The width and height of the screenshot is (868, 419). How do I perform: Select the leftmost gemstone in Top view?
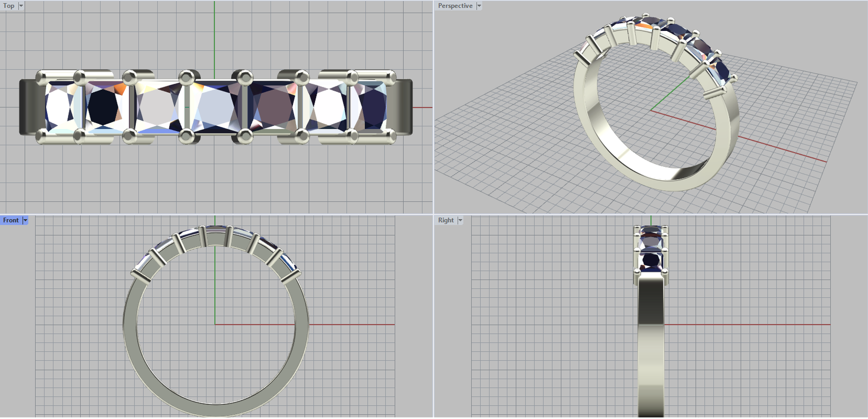[60, 107]
